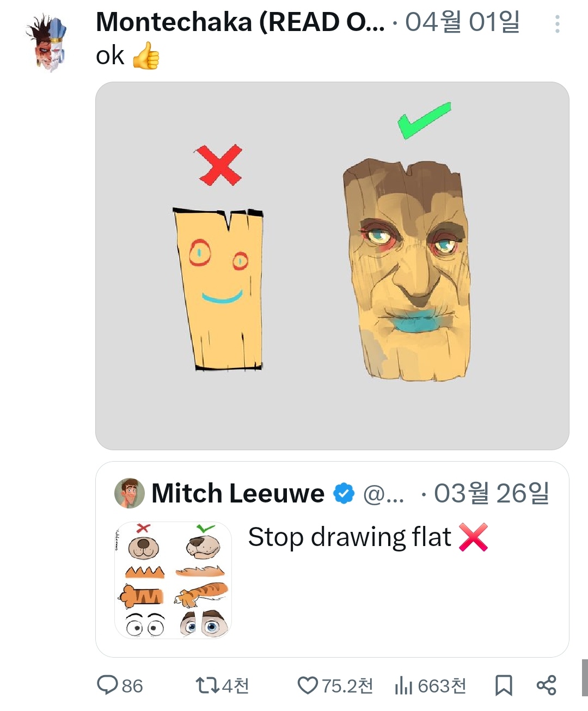588x711 pixels.
Task: Tap the share icon
Action: coord(546,685)
